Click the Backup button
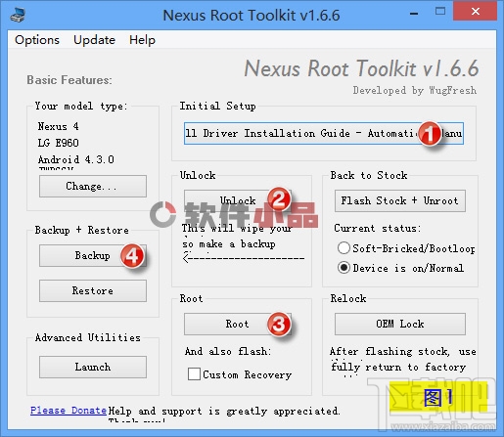 coord(93,255)
